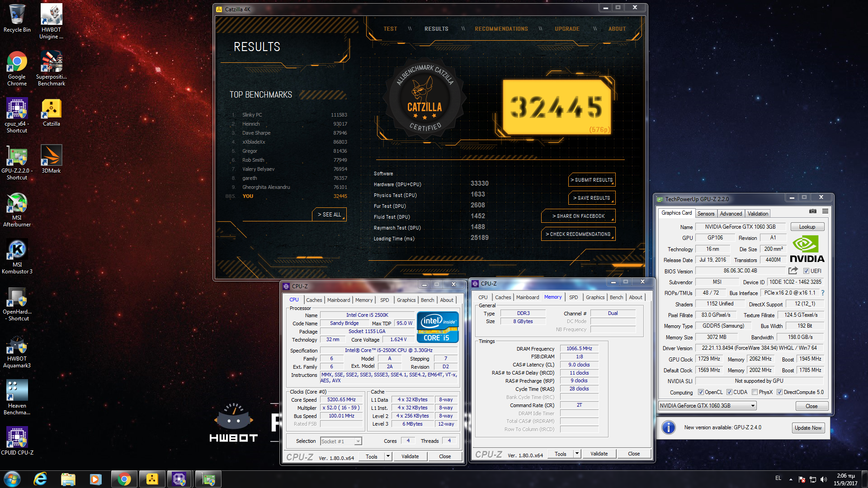Image resolution: width=868 pixels, height=488 pixels.
Task: Click EL language indicator in taskbar
Action: point(778,478)
